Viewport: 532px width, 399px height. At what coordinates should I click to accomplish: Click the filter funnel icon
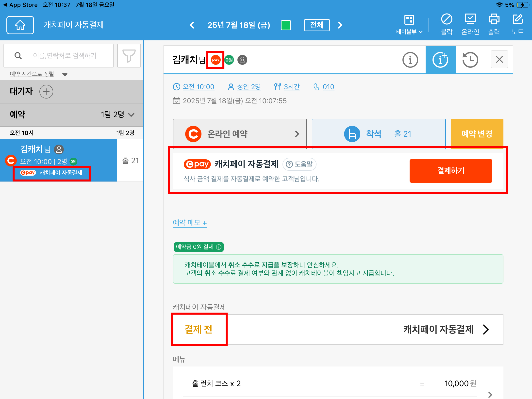[x=129, y=56]
